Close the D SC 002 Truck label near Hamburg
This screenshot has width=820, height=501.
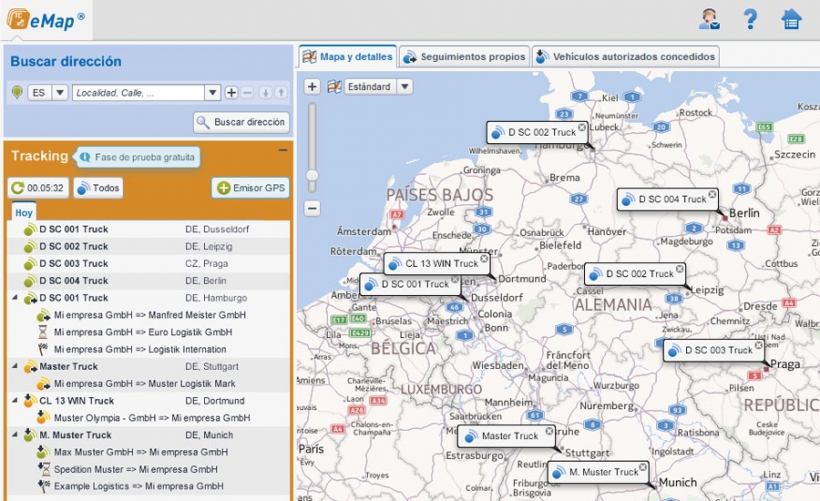(582, 127)
